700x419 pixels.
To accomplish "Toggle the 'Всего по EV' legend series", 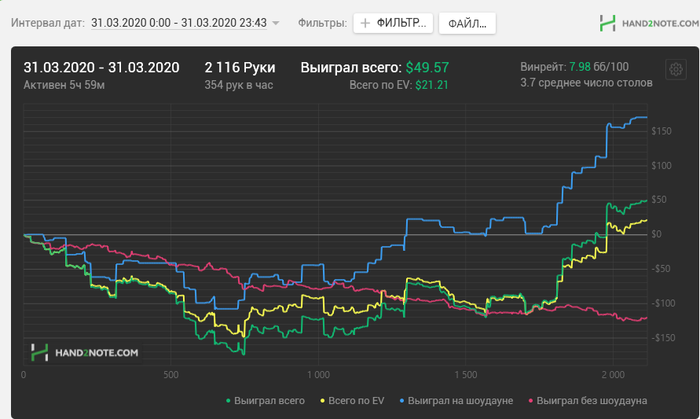I will (352, 401).
